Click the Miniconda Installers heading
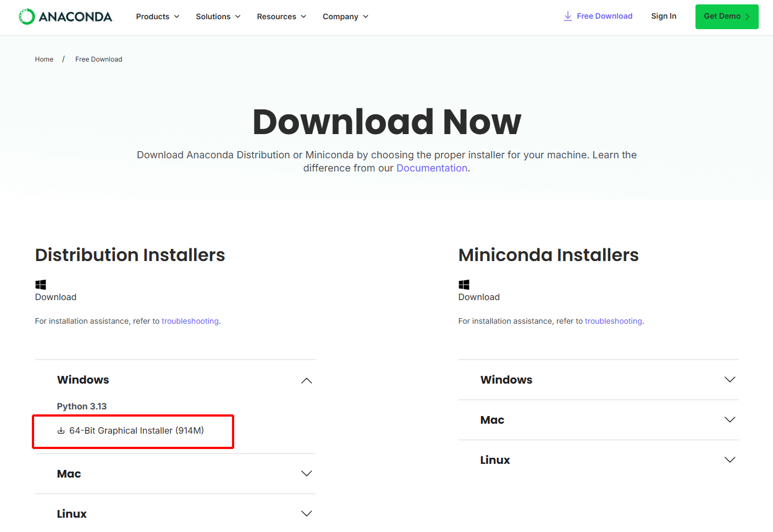Image resolution: width=773 pixels, height=532 pixels. click(x=549, y=255)
